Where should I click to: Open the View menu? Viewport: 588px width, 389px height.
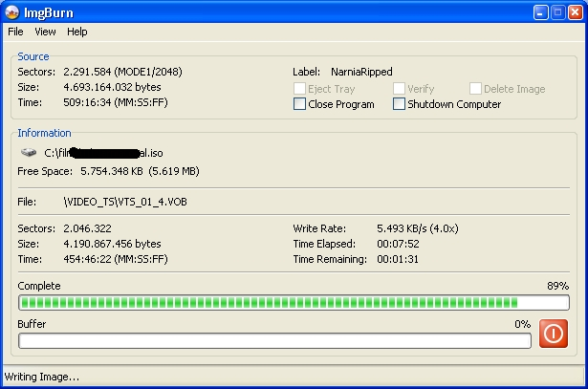tap(45, 32)
